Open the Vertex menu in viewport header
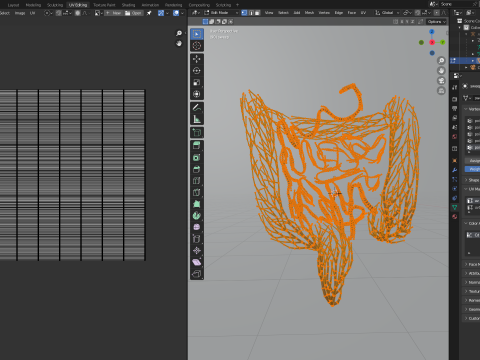Image resolution: width=480 pixels, height=360 pixels. pos(324,13)
